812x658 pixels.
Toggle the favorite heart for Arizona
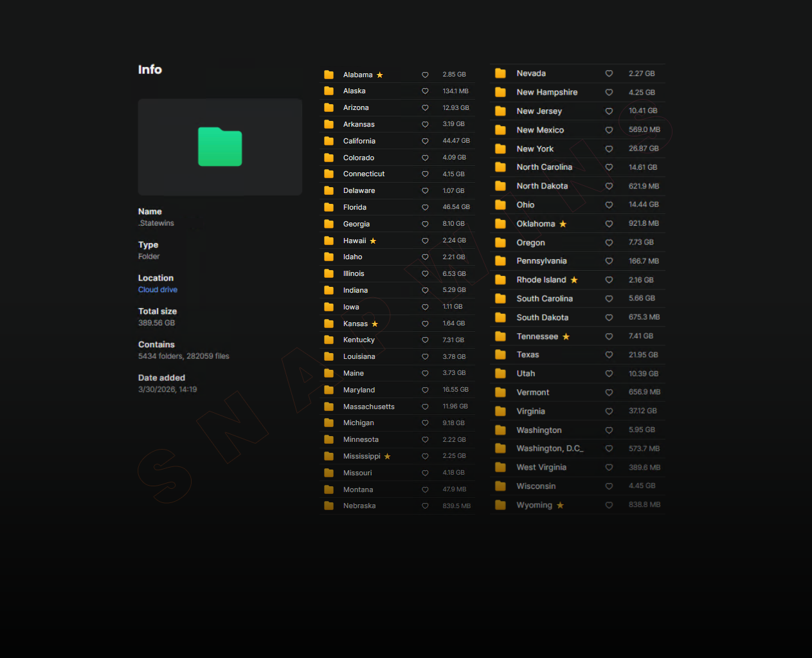tap(425, 108)
